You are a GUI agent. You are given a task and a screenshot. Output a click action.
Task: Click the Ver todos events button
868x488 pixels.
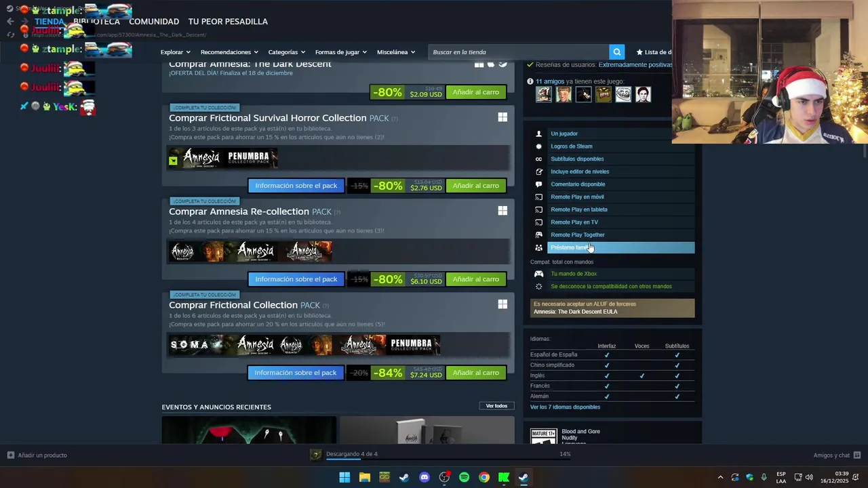pyautogui.click(x=496, y=406)
